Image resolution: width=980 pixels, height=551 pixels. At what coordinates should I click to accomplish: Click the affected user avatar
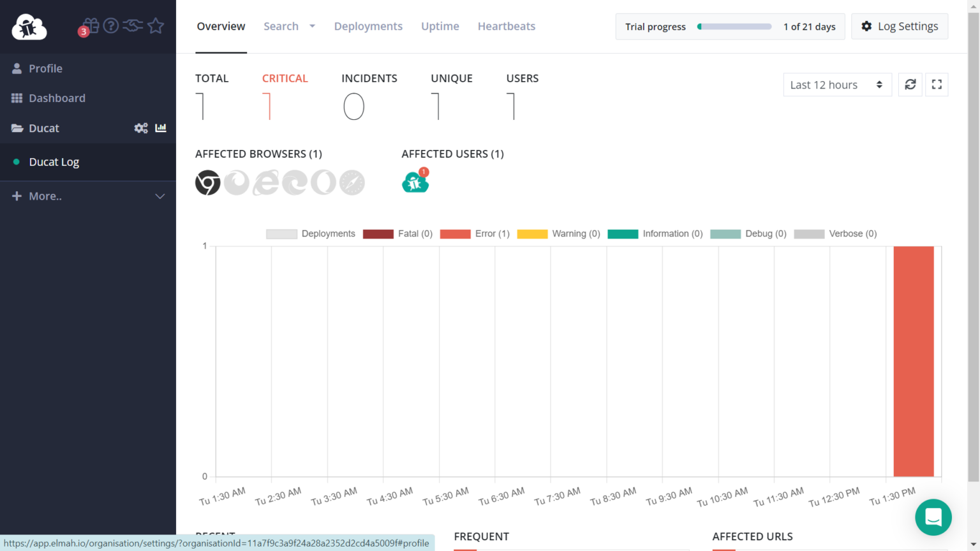click(x=415, y=183)
